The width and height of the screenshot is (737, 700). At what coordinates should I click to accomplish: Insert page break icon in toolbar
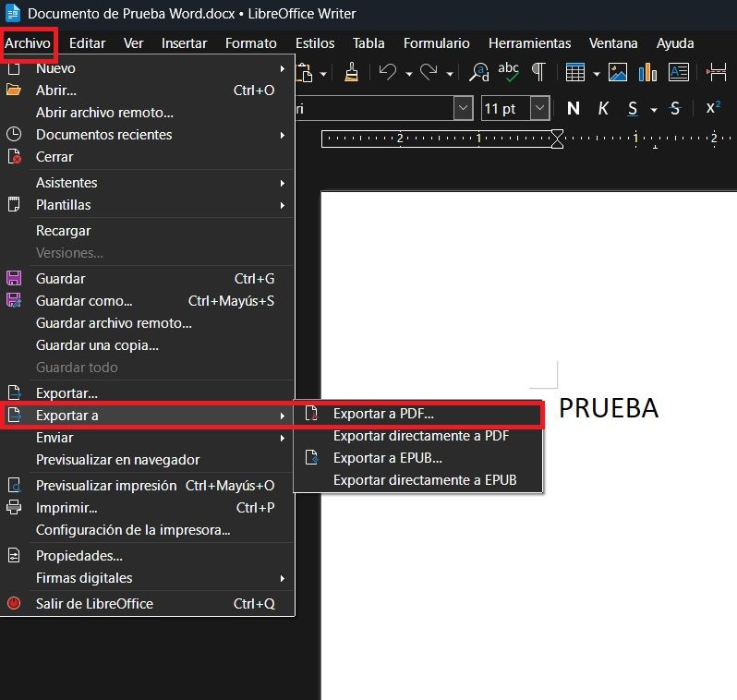[x=717, y=72]
